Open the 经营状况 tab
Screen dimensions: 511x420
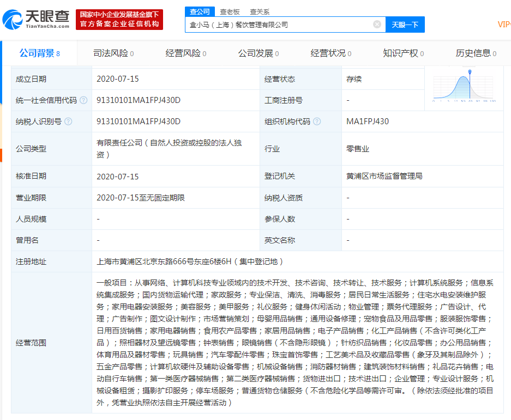click(331, 53)
